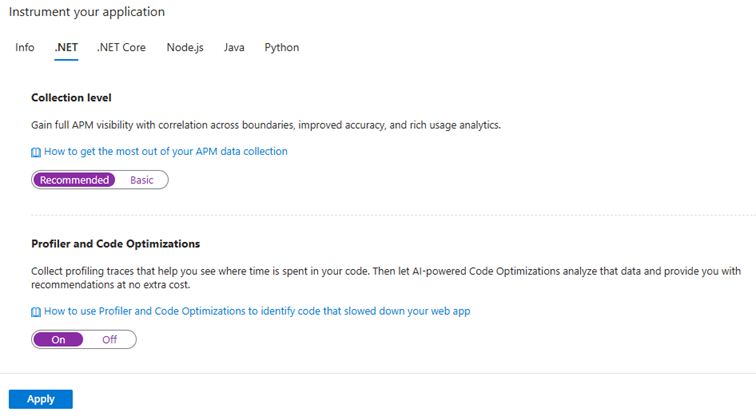756x416 pixels.
Task: Switch to the .NET Core tab
Action: click(x=121, y=47)
